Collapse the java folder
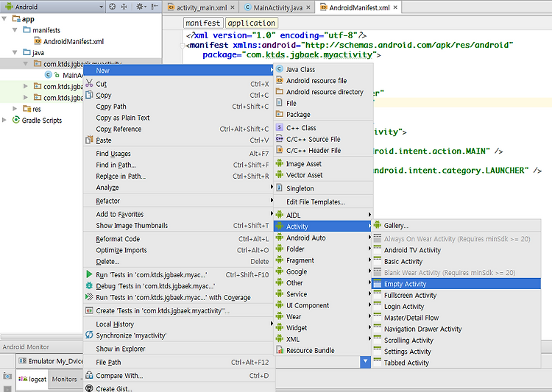 (x=15, y=52)
